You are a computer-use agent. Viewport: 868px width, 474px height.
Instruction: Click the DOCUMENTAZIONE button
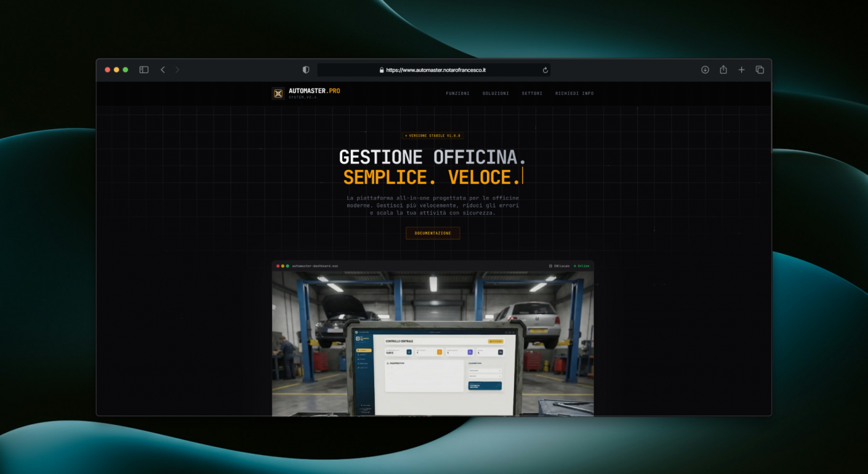pyautogui.click(x=432, y=233)
